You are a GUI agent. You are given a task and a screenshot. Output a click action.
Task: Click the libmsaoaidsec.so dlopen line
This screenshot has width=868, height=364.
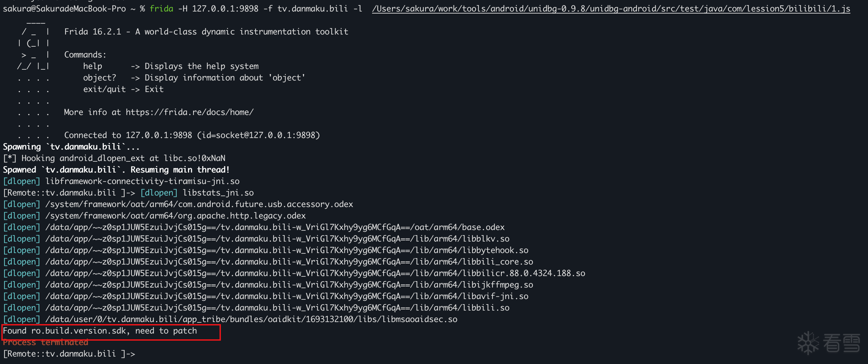click(x=251, y=319)
